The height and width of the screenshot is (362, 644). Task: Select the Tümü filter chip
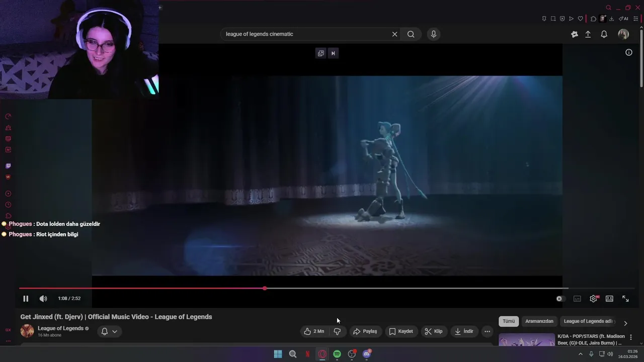coord(509,321)
